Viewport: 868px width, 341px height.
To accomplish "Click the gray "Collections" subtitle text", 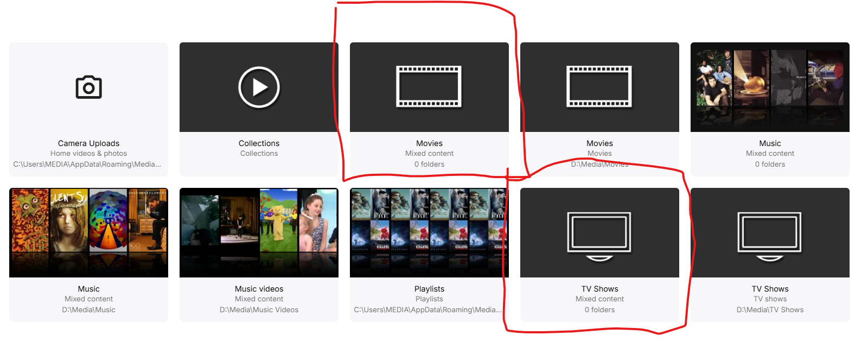I will [259, 154].
